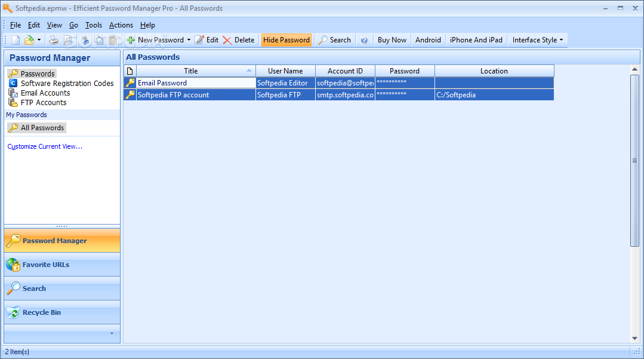Click the blue Help question mark icon
The width and height of the screenshot is (644, 359).
click(x=364, y=40)
